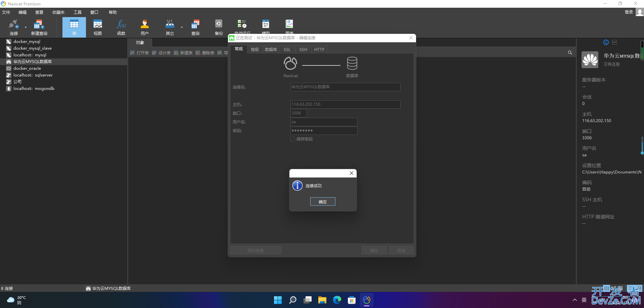Open the 编辑 menu
Image resolution: width=644 pixels, height=308 pixels.
[22, 12]
